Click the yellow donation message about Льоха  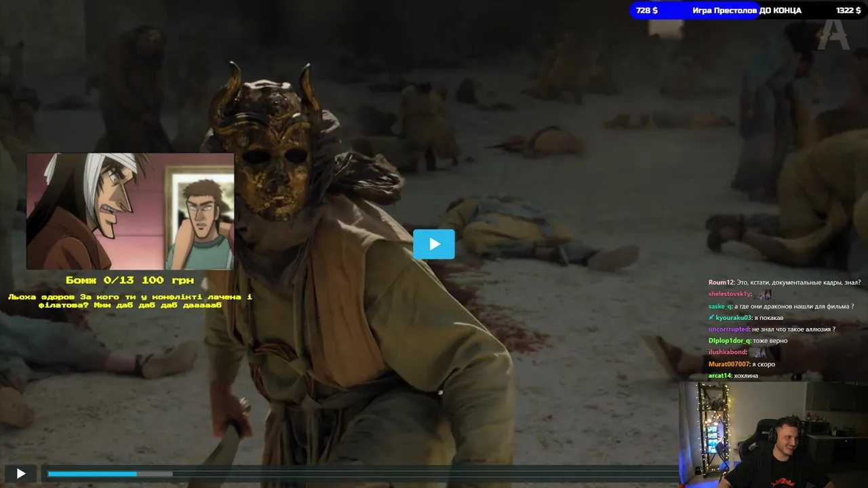130,301
